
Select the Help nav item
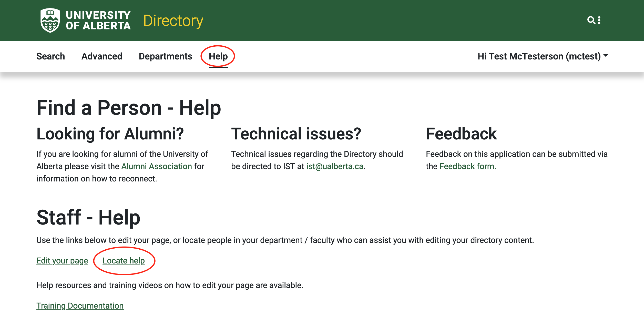click(218, 56)
